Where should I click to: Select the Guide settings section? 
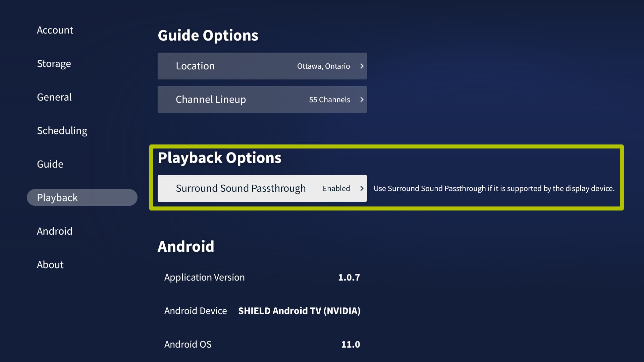50,164
